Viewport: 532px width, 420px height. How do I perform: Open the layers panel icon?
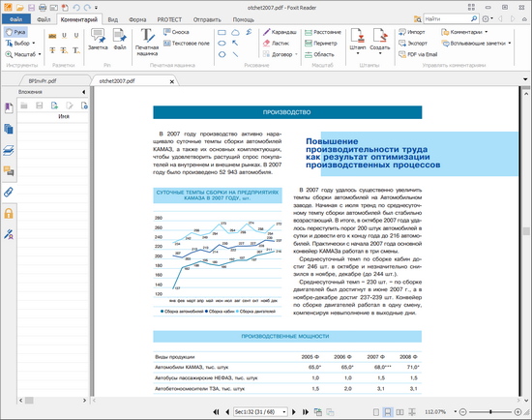9,150
